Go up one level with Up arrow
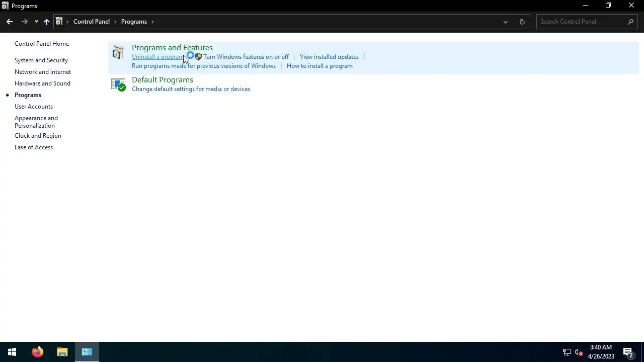This screenshot has height=362, width=644. pyautogui.click(x=47, y=22)
